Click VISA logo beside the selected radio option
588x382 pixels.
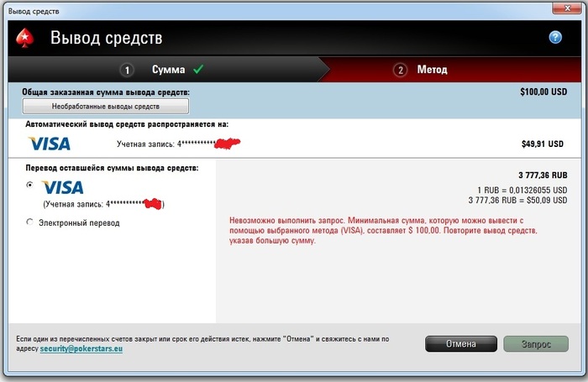[x=63, y=187]
